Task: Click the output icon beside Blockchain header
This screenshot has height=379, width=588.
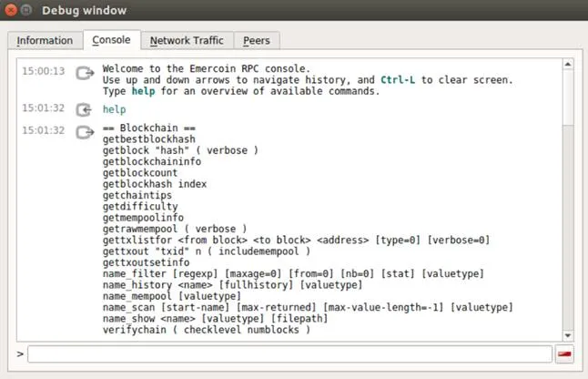Action: pos(85,132)
